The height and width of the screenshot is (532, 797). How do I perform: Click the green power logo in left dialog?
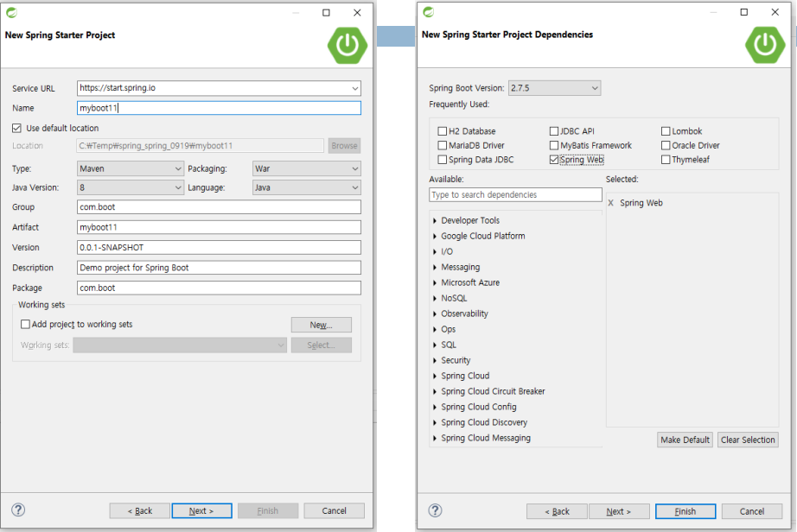(x=347, y=45)
